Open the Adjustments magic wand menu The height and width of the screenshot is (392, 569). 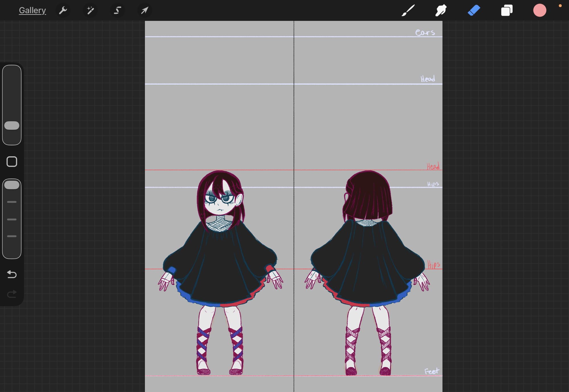(90, 11)
